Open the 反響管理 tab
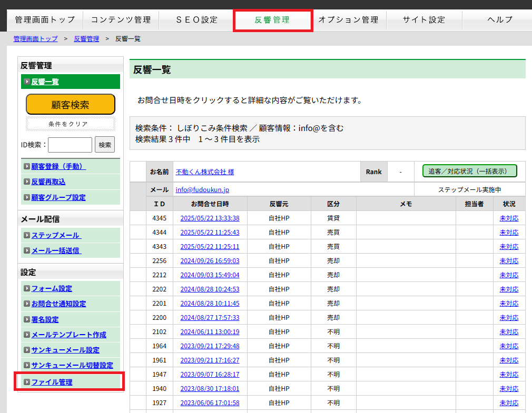 point(272,20)
